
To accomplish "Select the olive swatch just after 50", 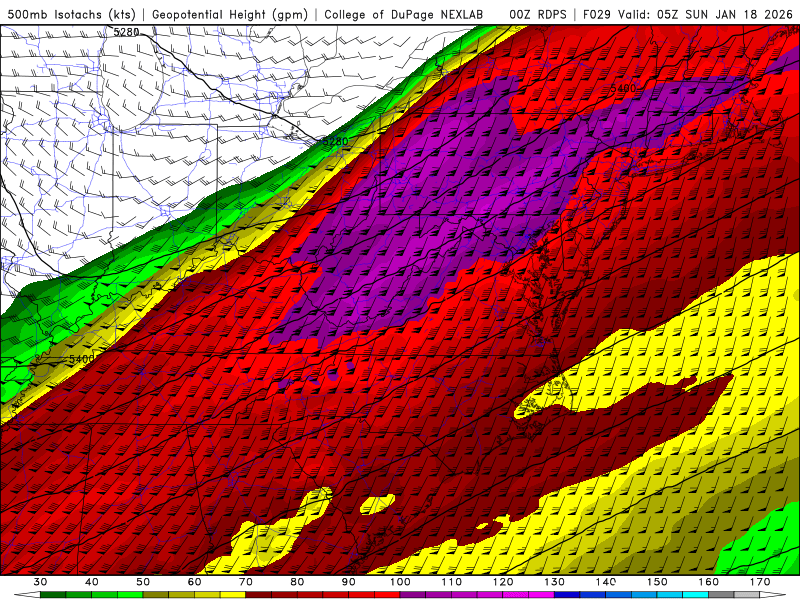I will 156,595.
